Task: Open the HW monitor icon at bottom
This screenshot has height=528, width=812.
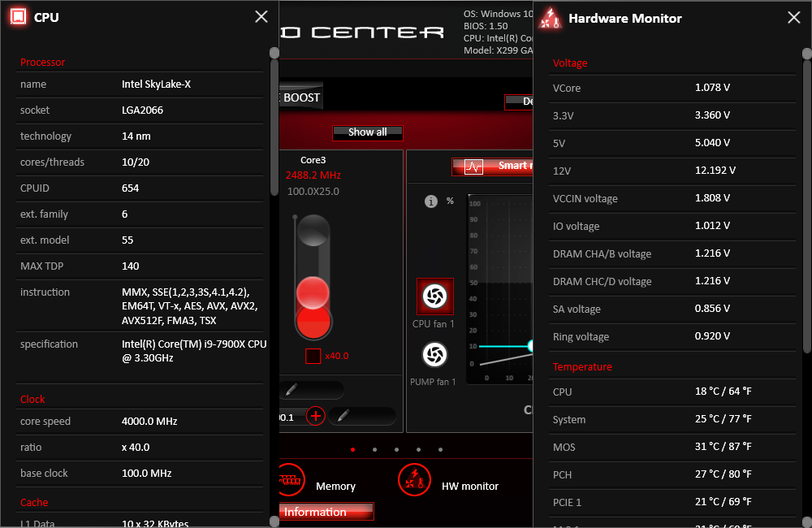Action: pos(414,480)
